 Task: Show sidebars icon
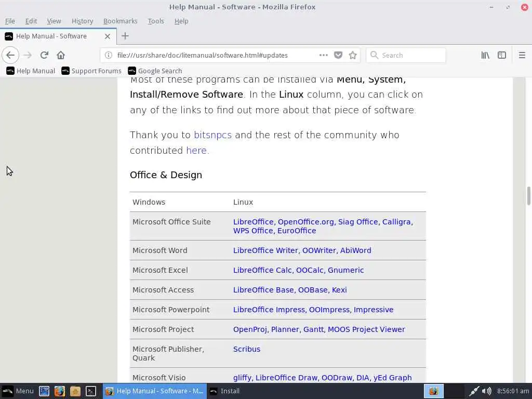point(502,55)
